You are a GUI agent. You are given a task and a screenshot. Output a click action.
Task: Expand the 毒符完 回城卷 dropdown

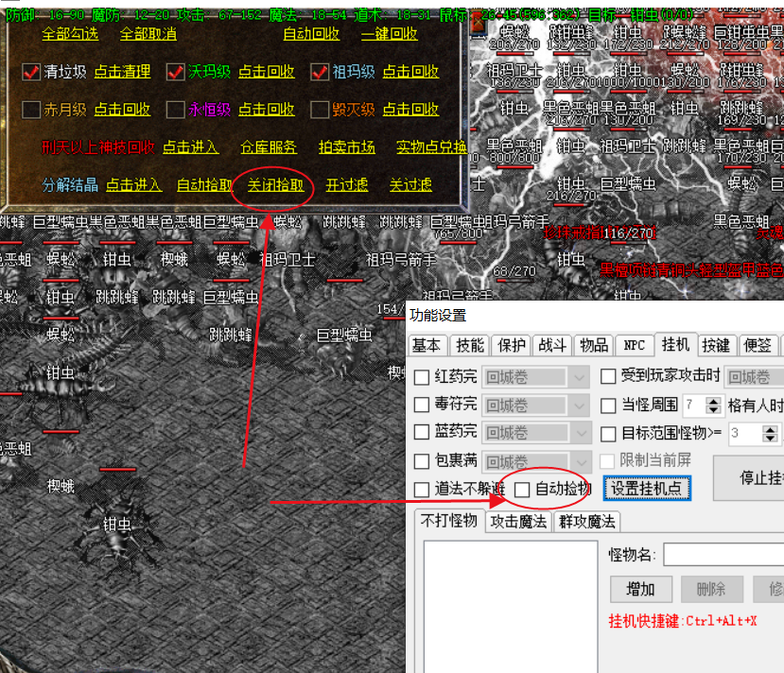pyautogui.click(x=535, y=406)
